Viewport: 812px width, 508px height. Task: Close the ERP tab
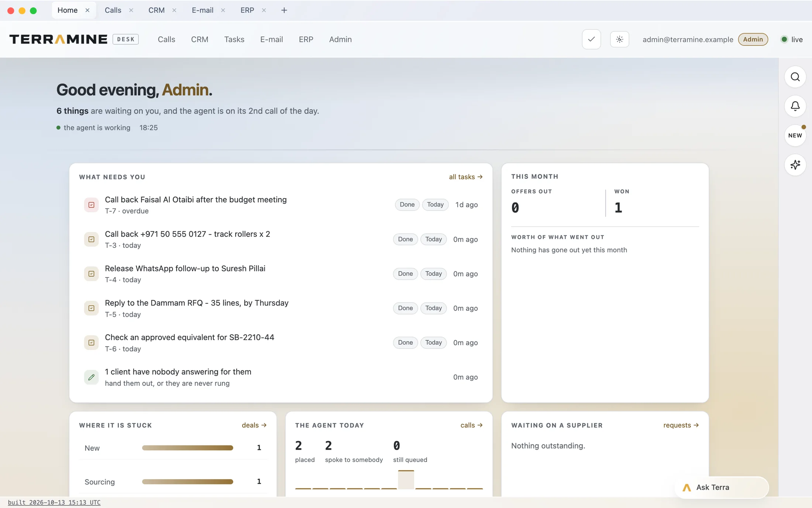point(264,10)
